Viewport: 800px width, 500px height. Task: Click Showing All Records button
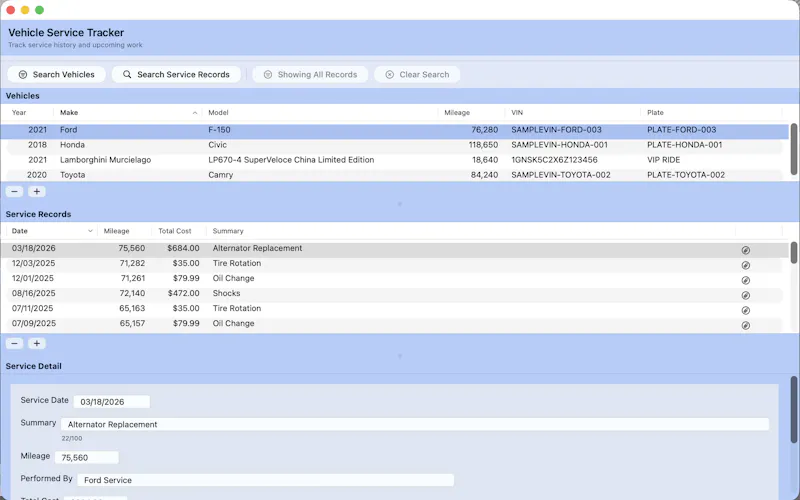click(310, 74)
